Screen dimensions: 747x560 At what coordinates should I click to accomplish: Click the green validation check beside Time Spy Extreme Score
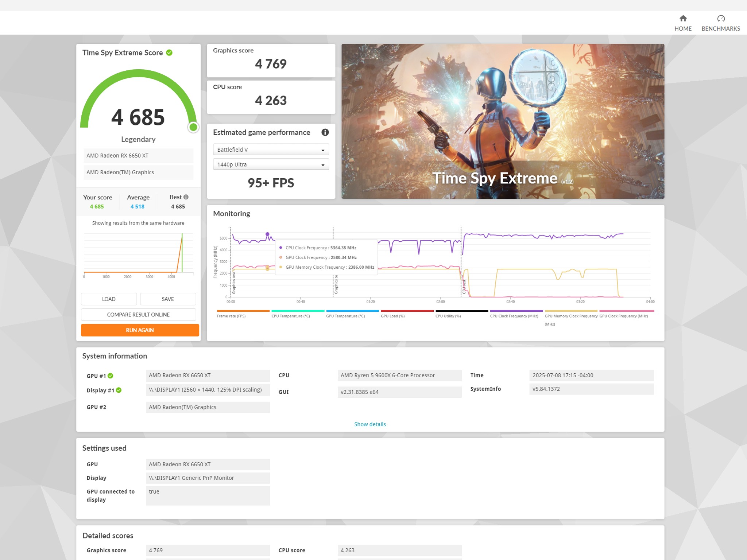click(169, 52)
